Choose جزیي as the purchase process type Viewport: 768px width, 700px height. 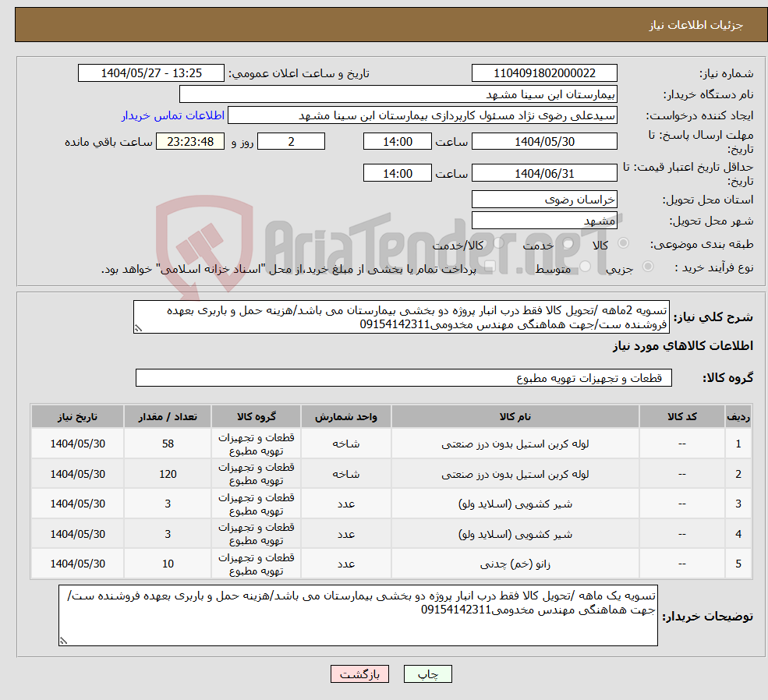(647, 266)
